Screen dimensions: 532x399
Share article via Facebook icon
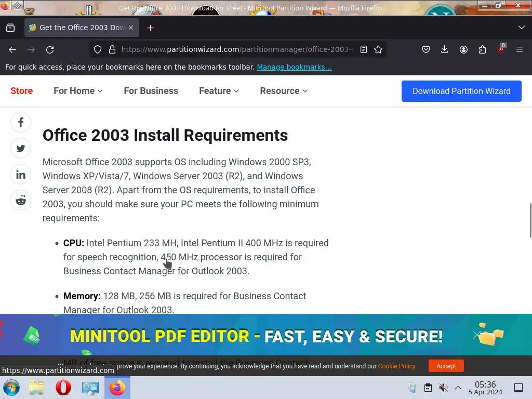click(x=21, y=122)
